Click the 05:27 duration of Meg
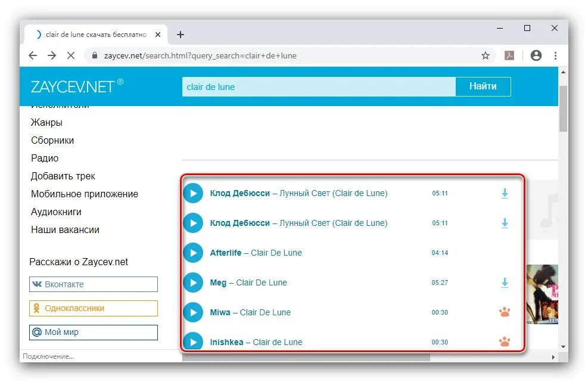 click(440, 282)
